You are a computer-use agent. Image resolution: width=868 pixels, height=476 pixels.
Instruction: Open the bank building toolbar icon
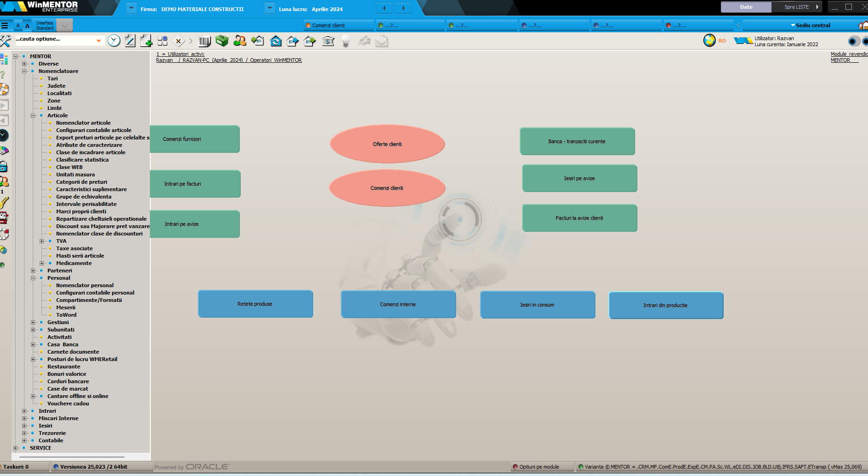tap(328, 42)
